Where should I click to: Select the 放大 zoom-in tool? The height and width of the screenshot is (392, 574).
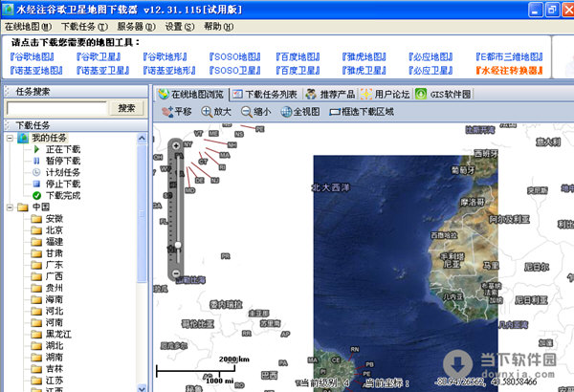pos(216,112)
